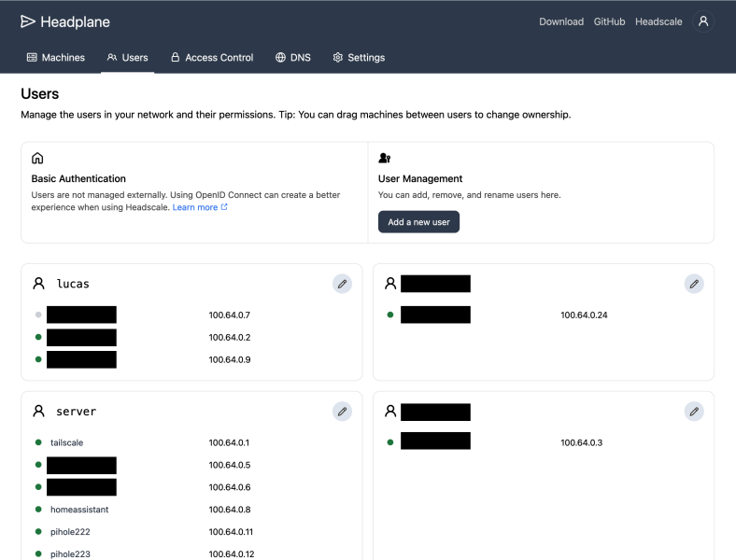The image size is (736, 560).
Task: Click IP address 100.64.0.2
Action: coord(230,337)
